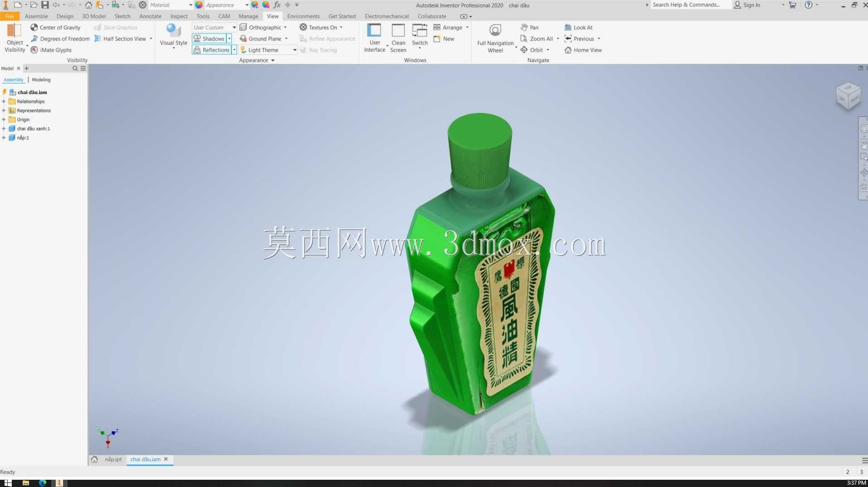The image size is (868, 487).
Task: Open Autodesk App Store cart
Action: tap(793, 5)
